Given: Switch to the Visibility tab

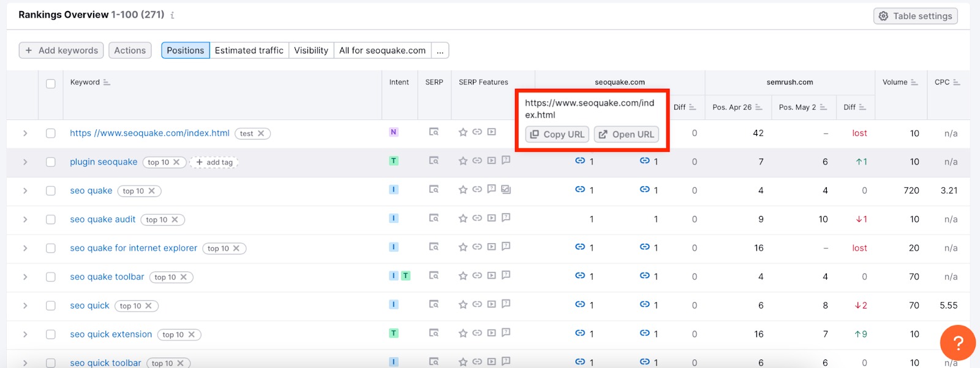Looking at the screenshot, I should pos(311,50).
